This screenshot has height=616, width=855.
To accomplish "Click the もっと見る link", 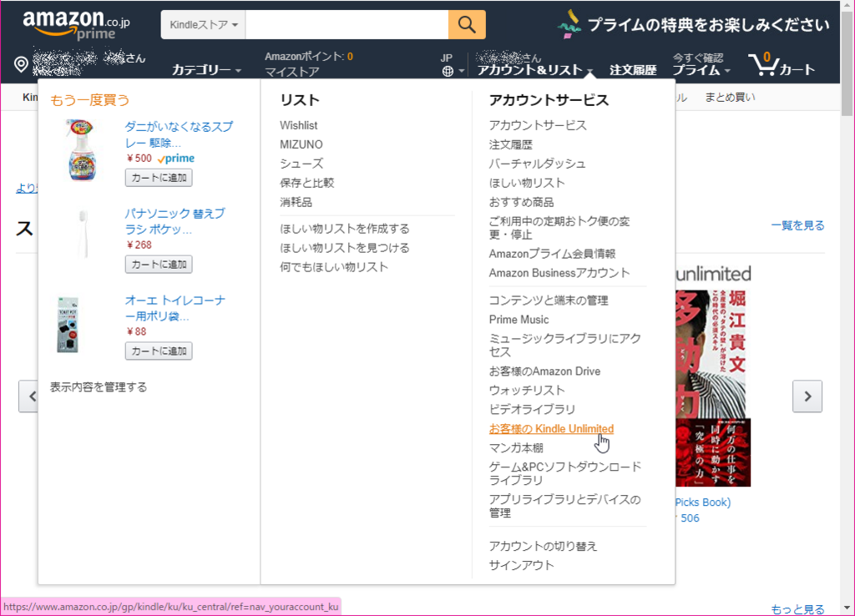I will click(x=797, y=609).
